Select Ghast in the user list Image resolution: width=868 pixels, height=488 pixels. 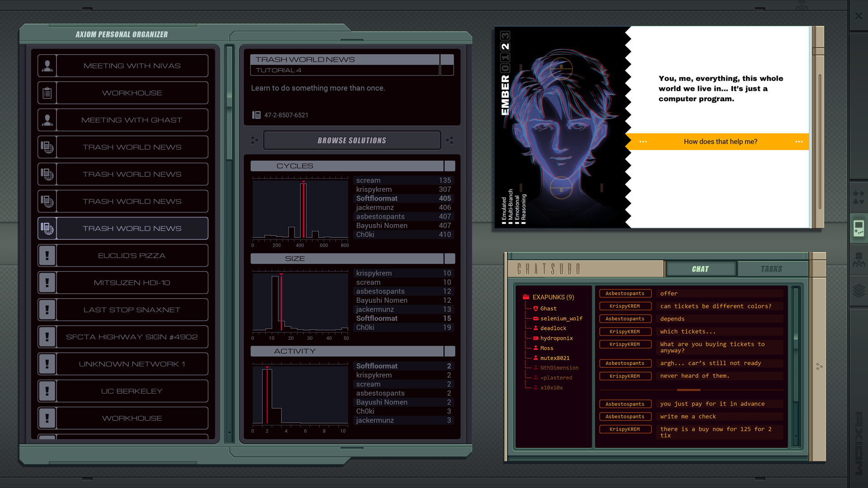(x=548, y=309)
